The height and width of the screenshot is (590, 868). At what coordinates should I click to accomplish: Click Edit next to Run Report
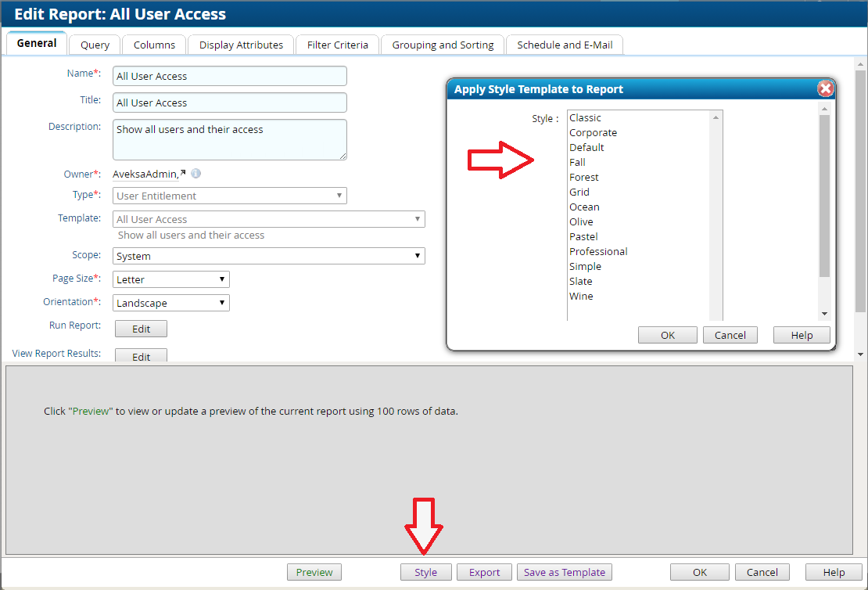(x=141, y=328)
